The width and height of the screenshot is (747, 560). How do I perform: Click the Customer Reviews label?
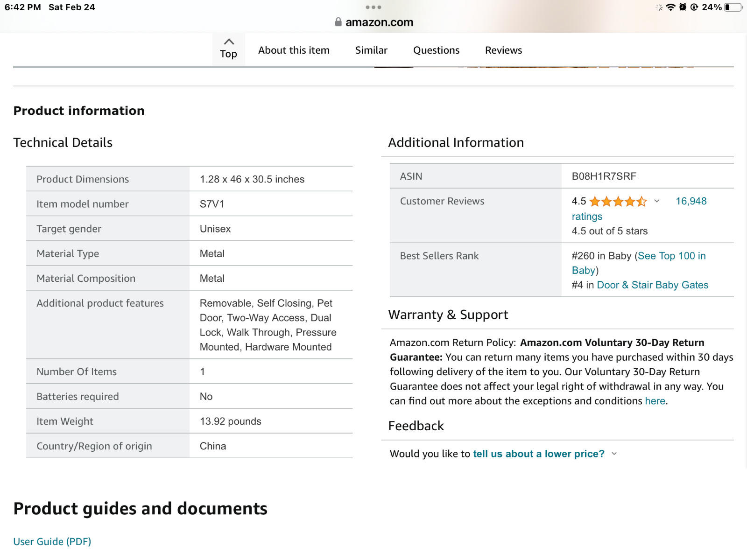[x=442, y=201]
